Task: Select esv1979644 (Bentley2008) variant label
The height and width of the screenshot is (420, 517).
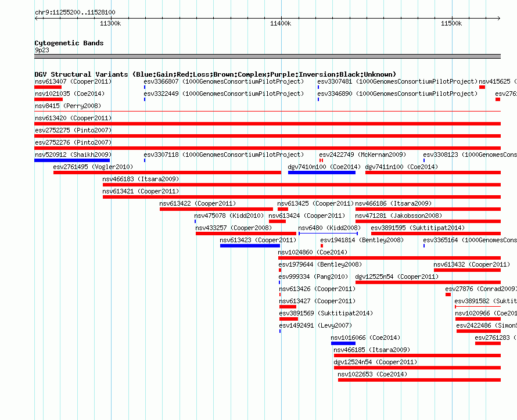Action: pyautogui.click(x=320, y=264)
